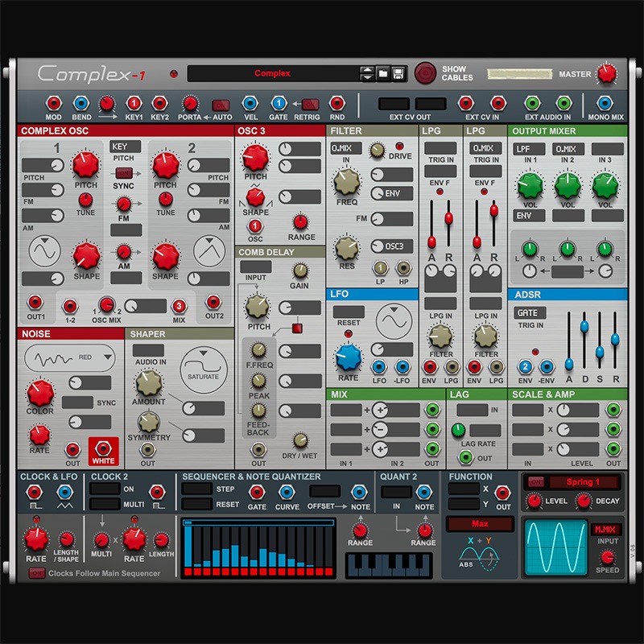Click the reverb DECAY knob
Screen dimensions: 644x644
coord(583,501)
